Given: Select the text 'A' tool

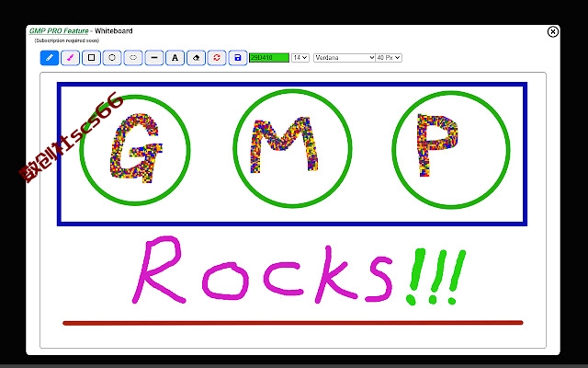Looking at the screenshot, I should pyautogui.click(x=175, y=58).
